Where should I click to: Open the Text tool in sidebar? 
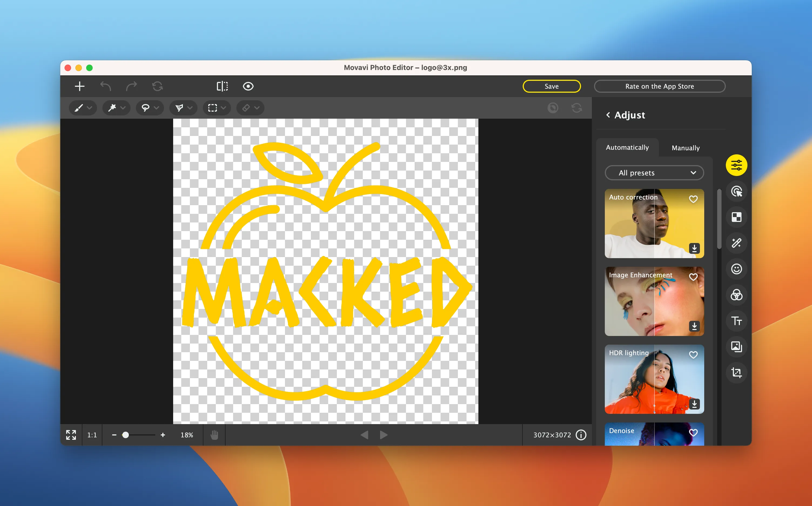736,321
